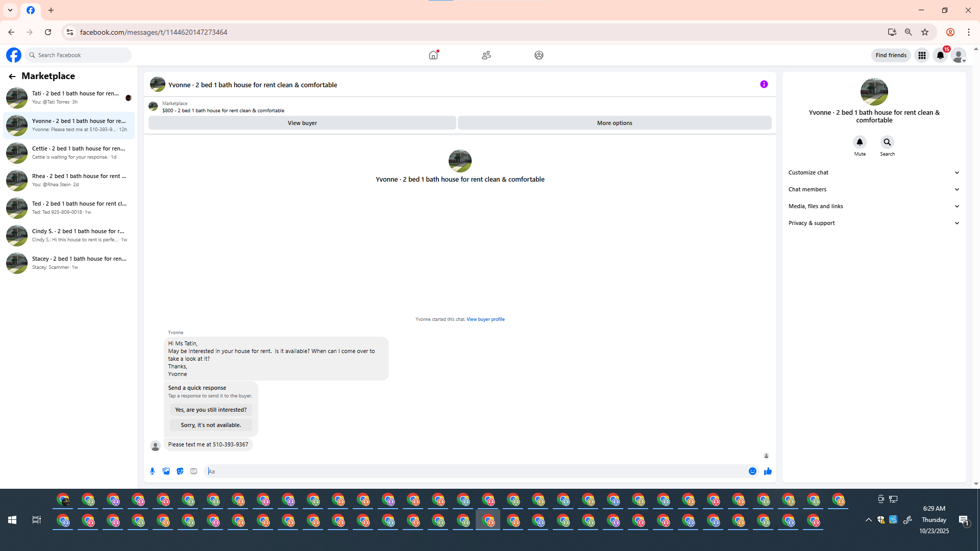This screenshot has height=551, width=980.
Task: Search in conversation using magnifier icon
Action: click(887, 142)
